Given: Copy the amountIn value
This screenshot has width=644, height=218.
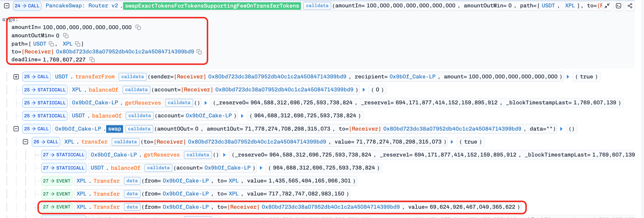Looking at the screenshot, I should pyautogui.click(x=138, y=27).
